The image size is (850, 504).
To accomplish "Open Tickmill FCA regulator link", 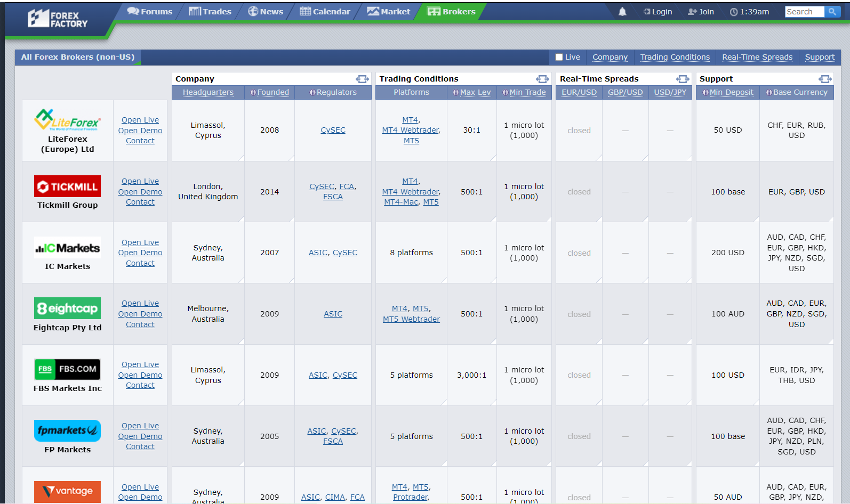I will (x=347, y=186).
